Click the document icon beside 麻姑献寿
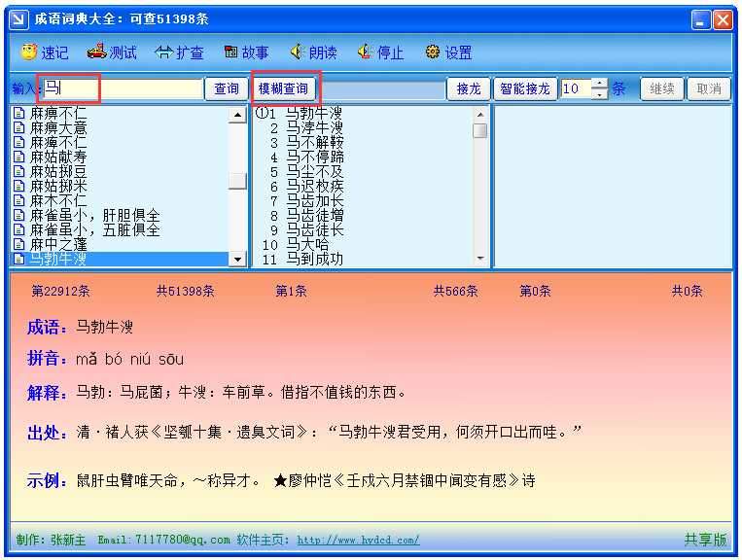The height and width of the screenshot is (560, 742). (x=18, y=157)
